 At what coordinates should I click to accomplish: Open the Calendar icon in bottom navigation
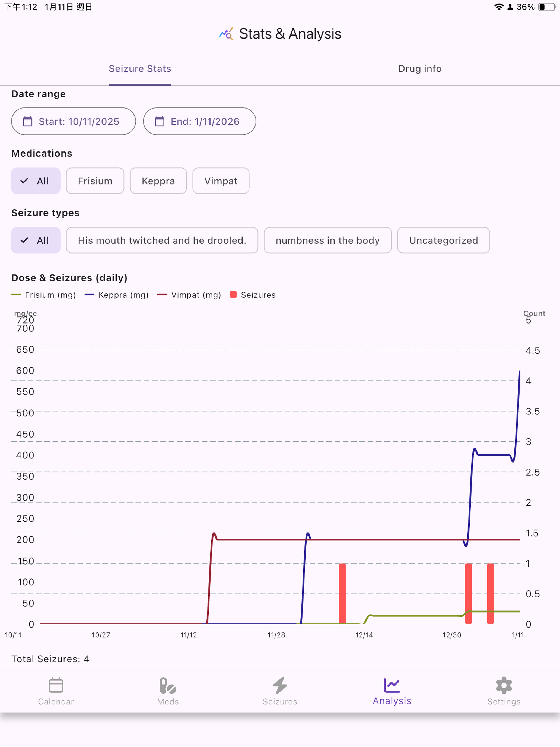point(56,686)
